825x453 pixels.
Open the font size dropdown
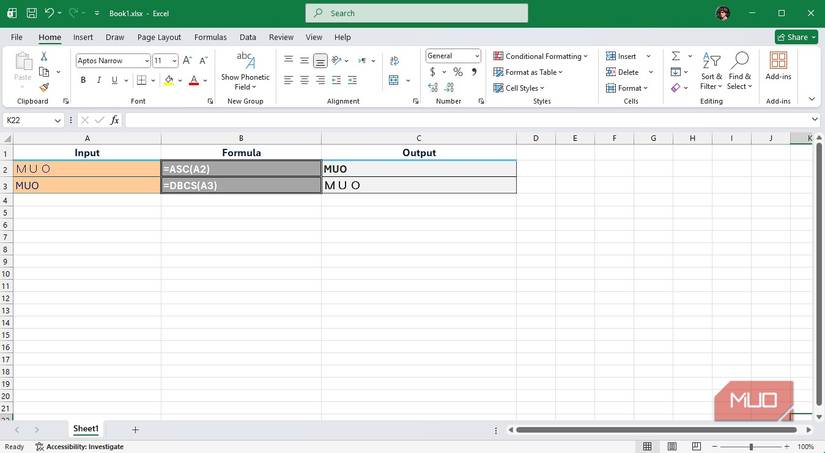(174, 61)
